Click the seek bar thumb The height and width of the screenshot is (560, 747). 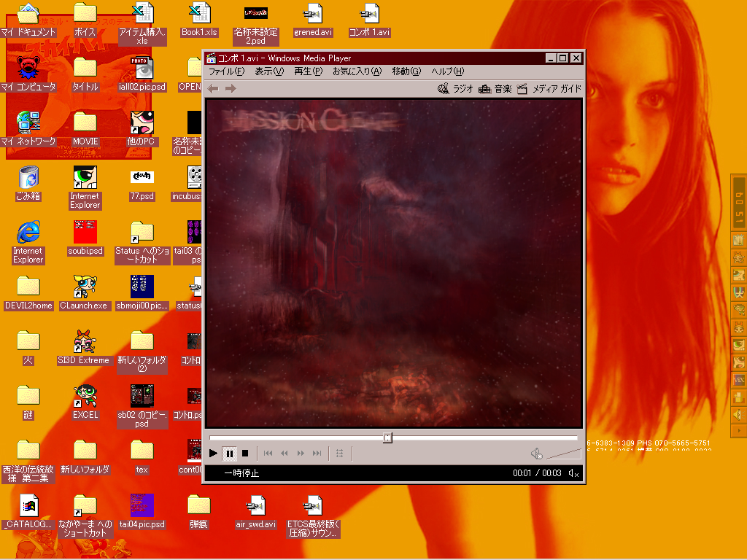tap(388, 437)
